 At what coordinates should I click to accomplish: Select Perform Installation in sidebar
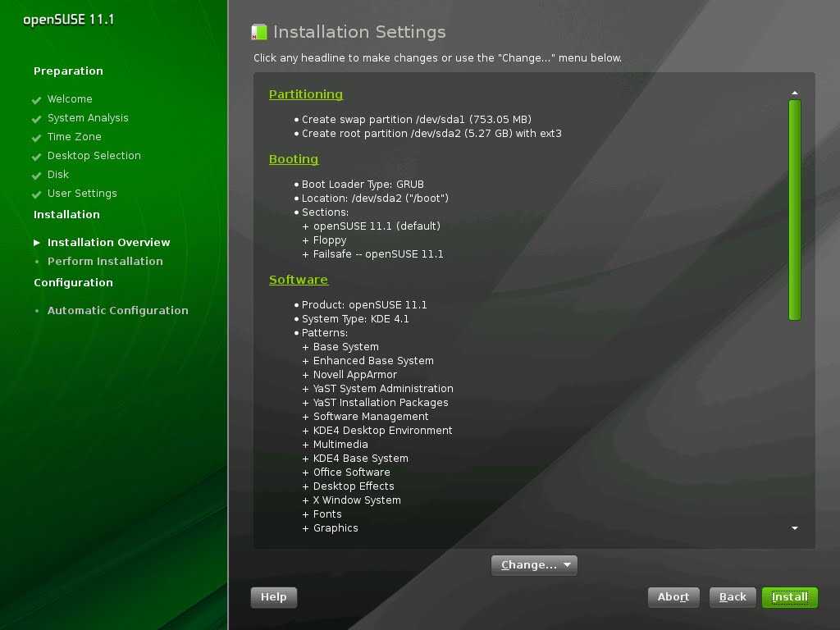pyautogui.click(x=105, y=262)
